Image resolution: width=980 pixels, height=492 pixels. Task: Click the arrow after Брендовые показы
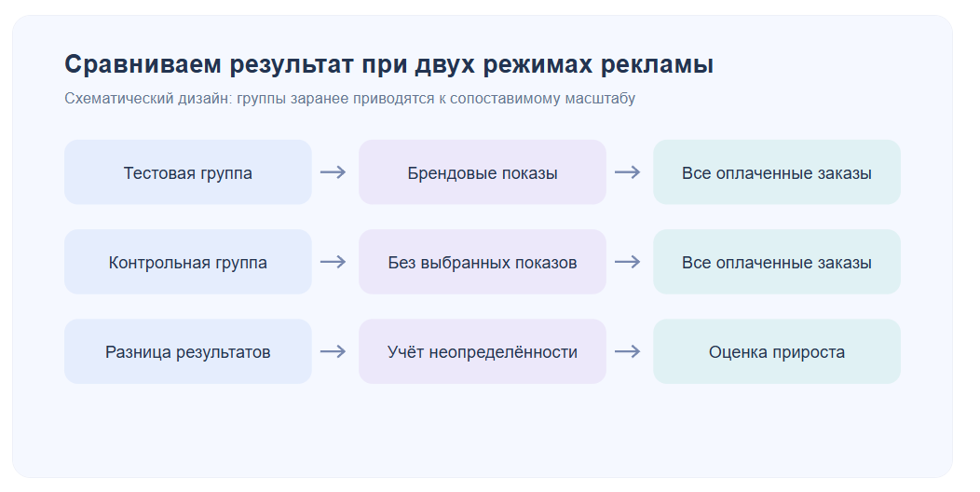[x=628, y=171]
